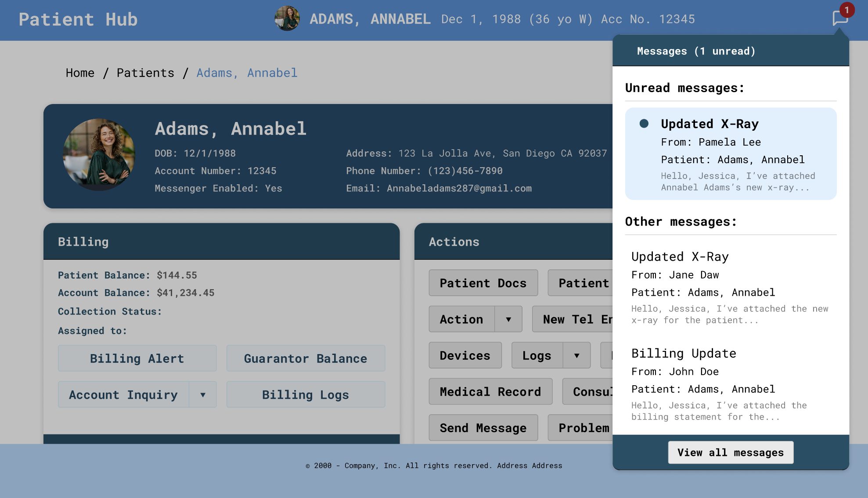
Task: Go to Patients in the breadcrumb
Action: (145, 73)
